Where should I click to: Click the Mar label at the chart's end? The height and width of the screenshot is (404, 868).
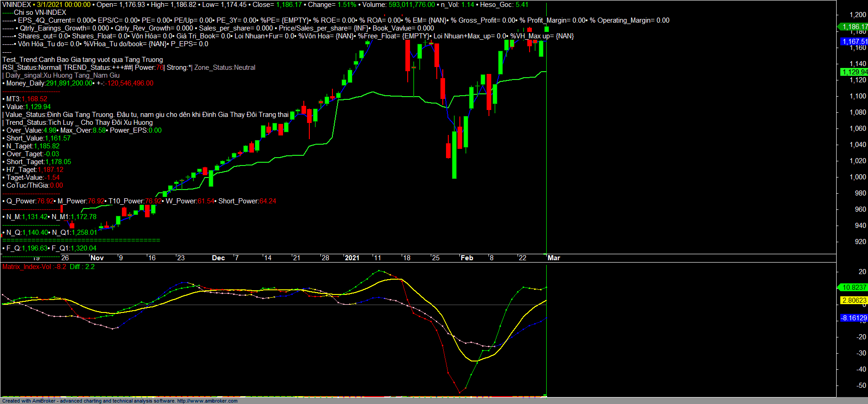554,258
